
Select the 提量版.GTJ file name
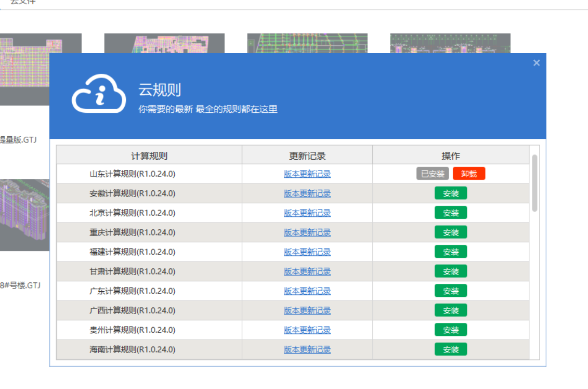click(x=18, y=140)
